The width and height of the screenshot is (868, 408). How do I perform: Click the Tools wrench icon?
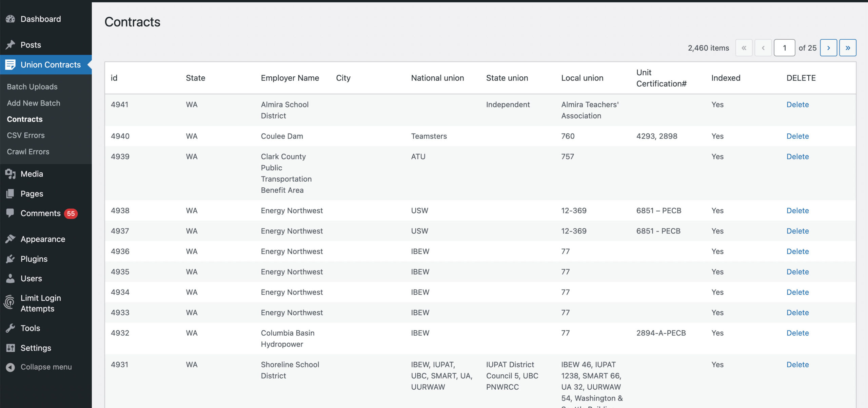coord(11,328)
